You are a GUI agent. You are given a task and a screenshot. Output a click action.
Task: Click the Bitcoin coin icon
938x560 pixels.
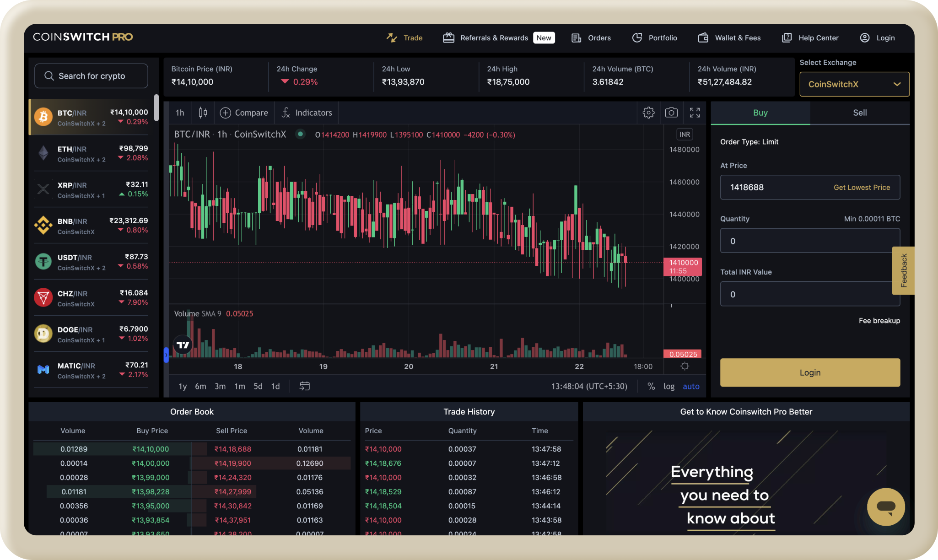click(43, 117)
